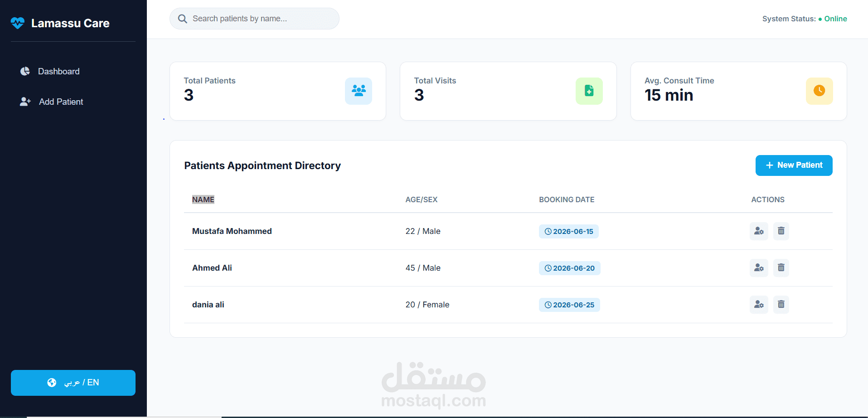Select the Mustafa Mohammed name cell

pos(232,231)
